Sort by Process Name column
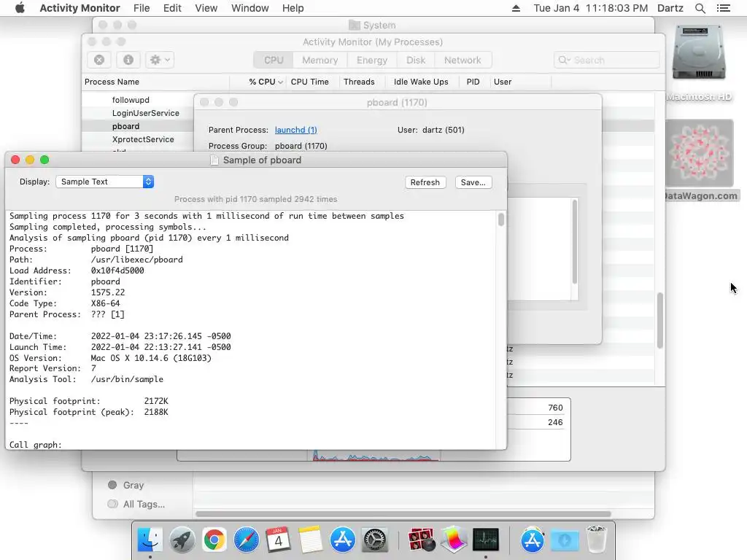 155,82
